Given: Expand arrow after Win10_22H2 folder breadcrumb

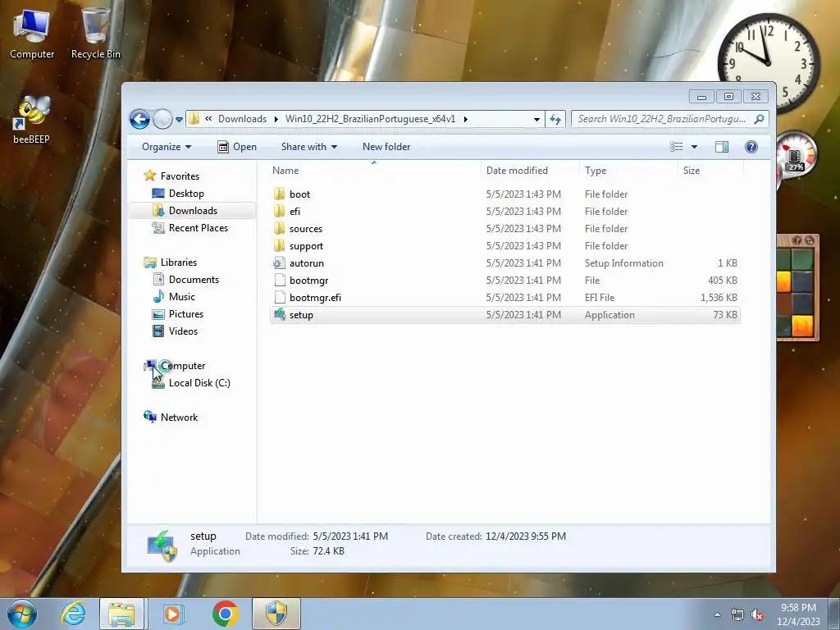Looking at the screenshot, I should (x=465, y=119).
